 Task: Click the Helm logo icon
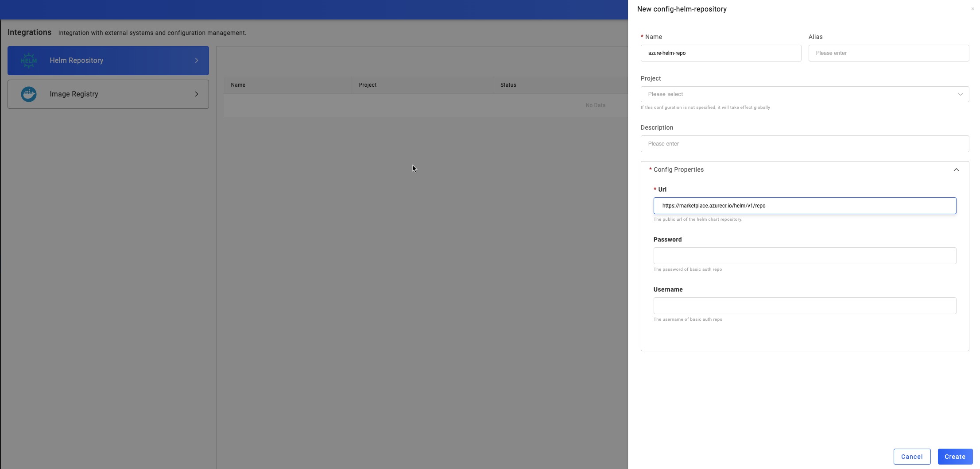29,61
